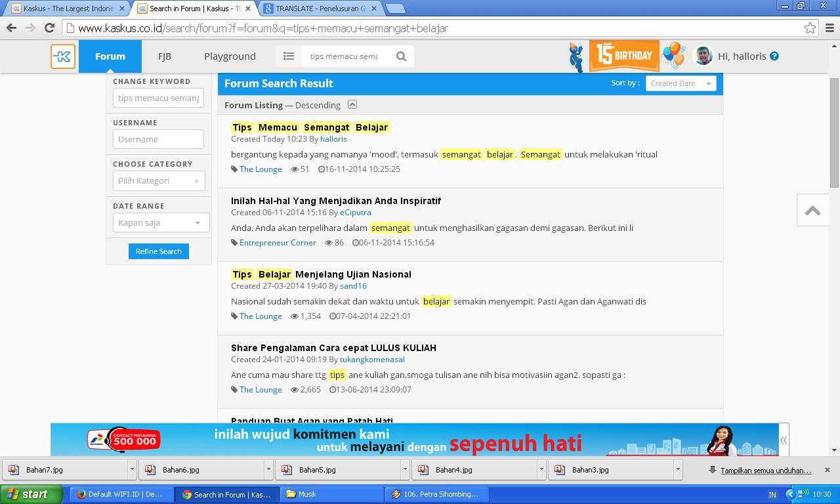840x504 pixels.
Task: Click the page vertical scrollbar thumb
Action: (835, 131)
